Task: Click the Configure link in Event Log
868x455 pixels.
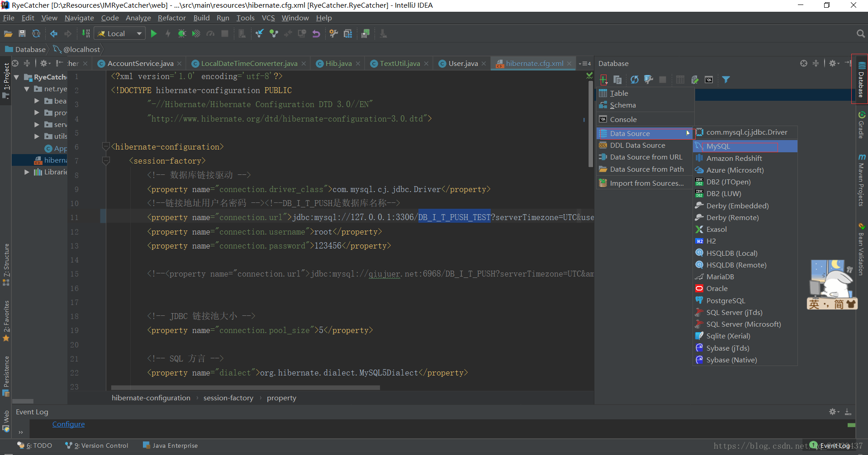Action: coord(68,424)
